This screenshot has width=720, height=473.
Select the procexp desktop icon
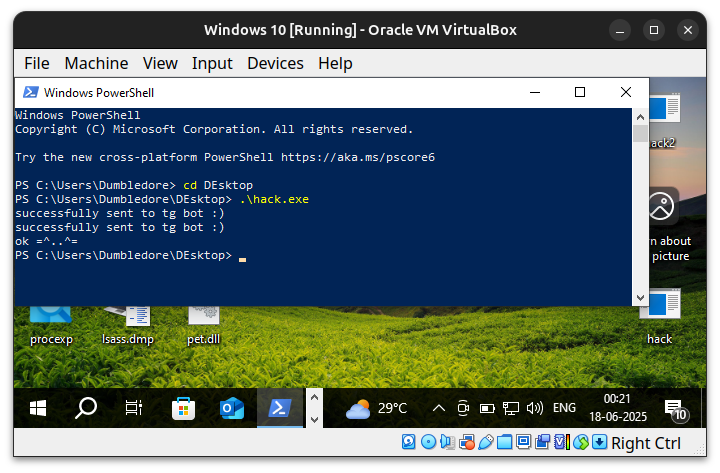51,326
